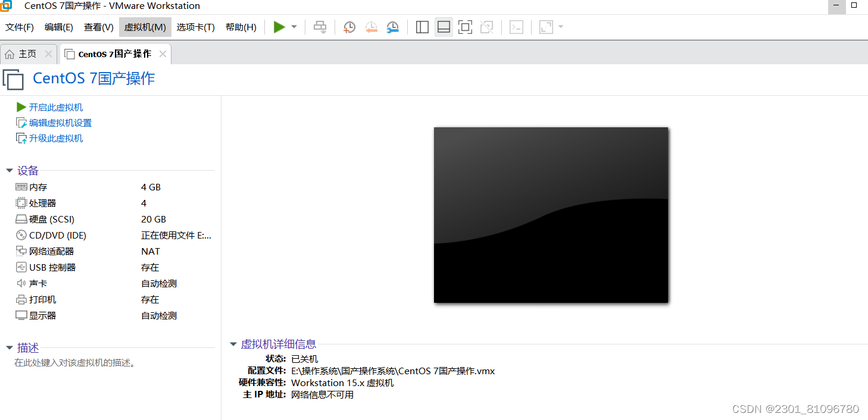
Task: Select the 处理器 device row
Action: click(114, 203)
